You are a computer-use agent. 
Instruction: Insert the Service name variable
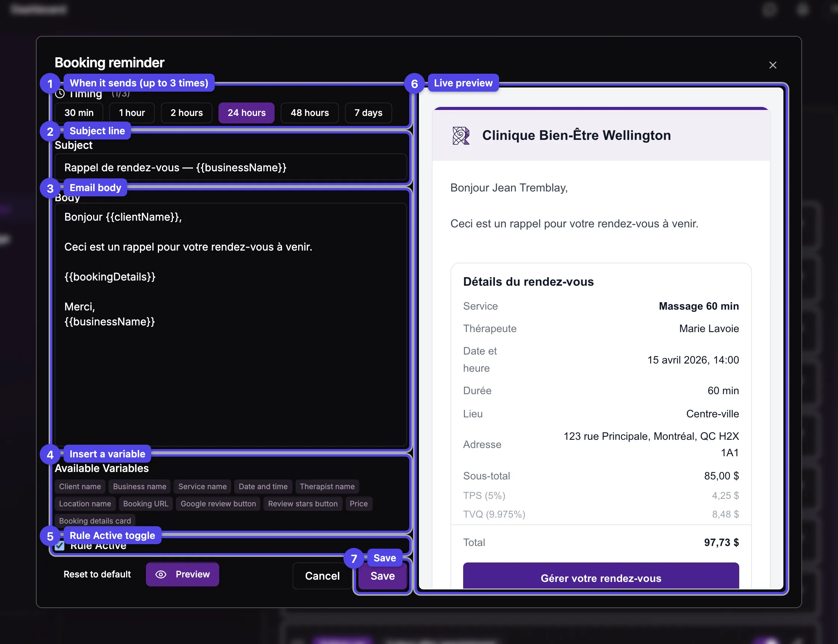[202, 487]
